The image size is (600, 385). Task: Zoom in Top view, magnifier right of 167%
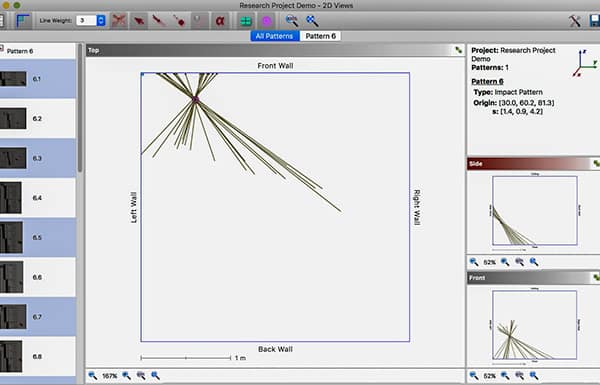tap(126, 376)
